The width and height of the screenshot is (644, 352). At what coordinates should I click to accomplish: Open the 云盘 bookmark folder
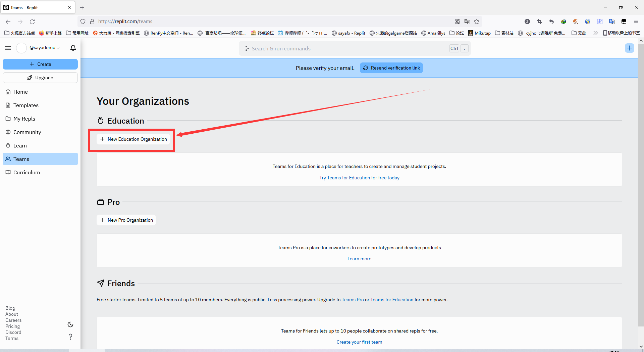(579, 33)
